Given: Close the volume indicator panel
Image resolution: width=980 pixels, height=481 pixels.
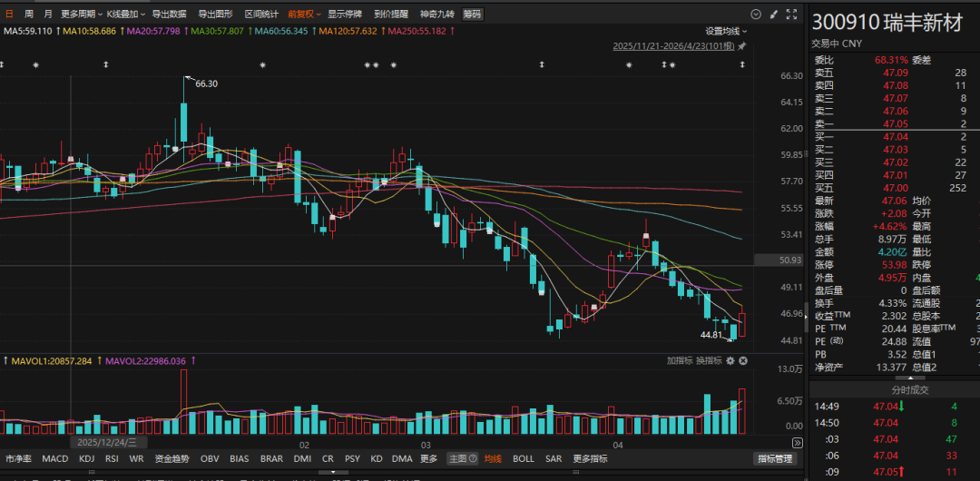Looking at the screenshot, I should 743,361.
